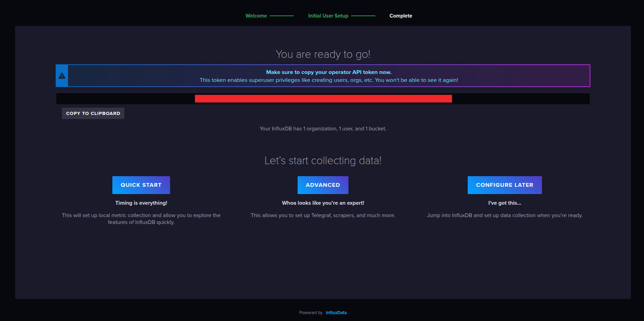Click the progress line after Welcome step

coord(282,16)
